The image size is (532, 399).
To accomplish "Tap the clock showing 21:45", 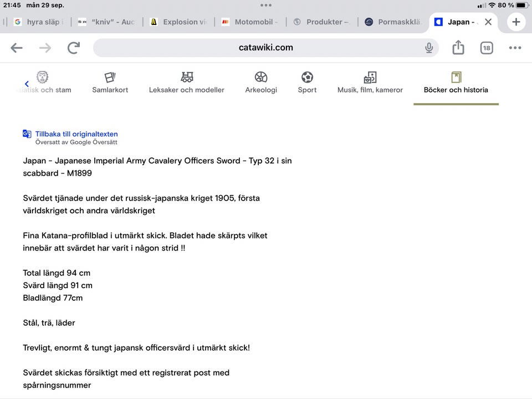I will click(12, 5).
